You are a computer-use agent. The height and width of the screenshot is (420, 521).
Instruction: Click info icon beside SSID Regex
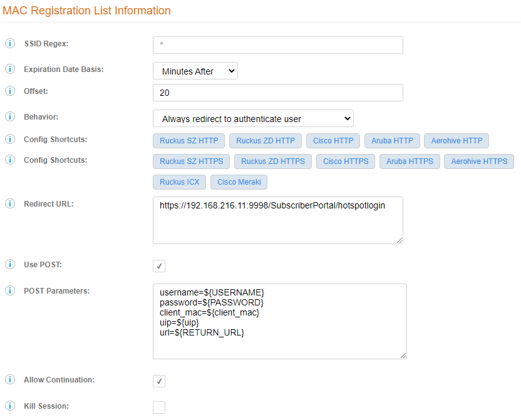click(10, 44)
